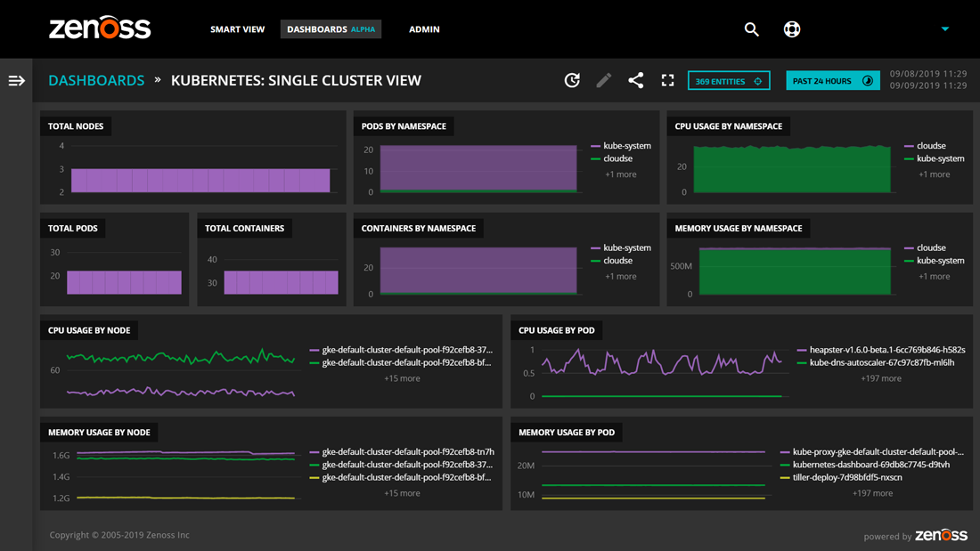Open the top-right account dropdown
This screenshot has height=551, width=980.
pyautogui.click(x=944, y=28)
